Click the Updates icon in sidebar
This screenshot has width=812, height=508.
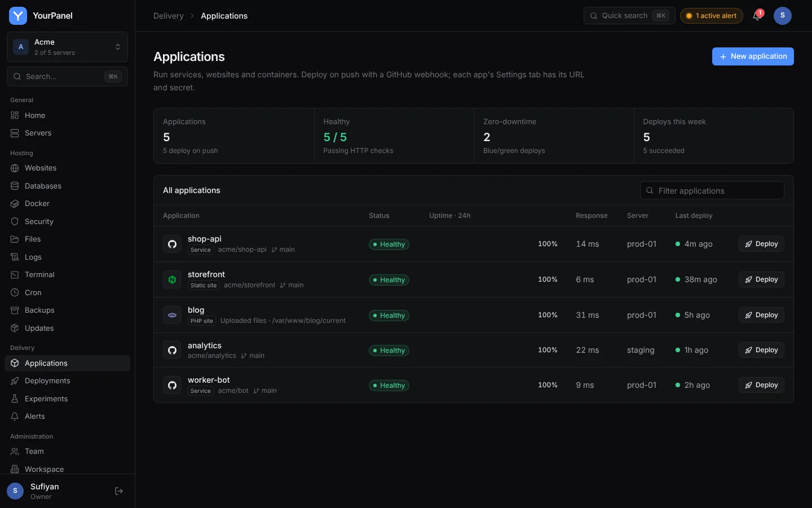(15, 329)
